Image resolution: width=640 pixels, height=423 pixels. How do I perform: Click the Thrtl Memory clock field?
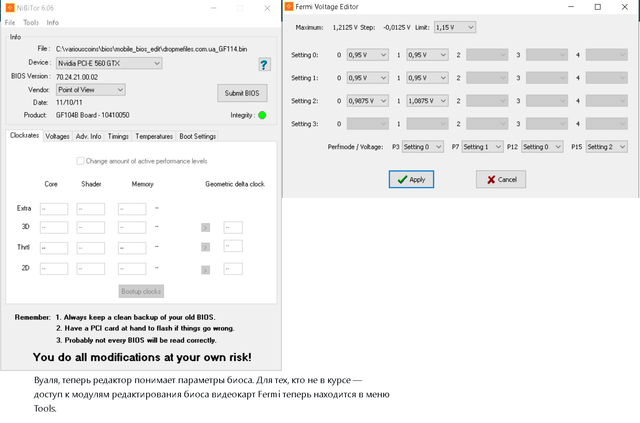coord(132,248)
